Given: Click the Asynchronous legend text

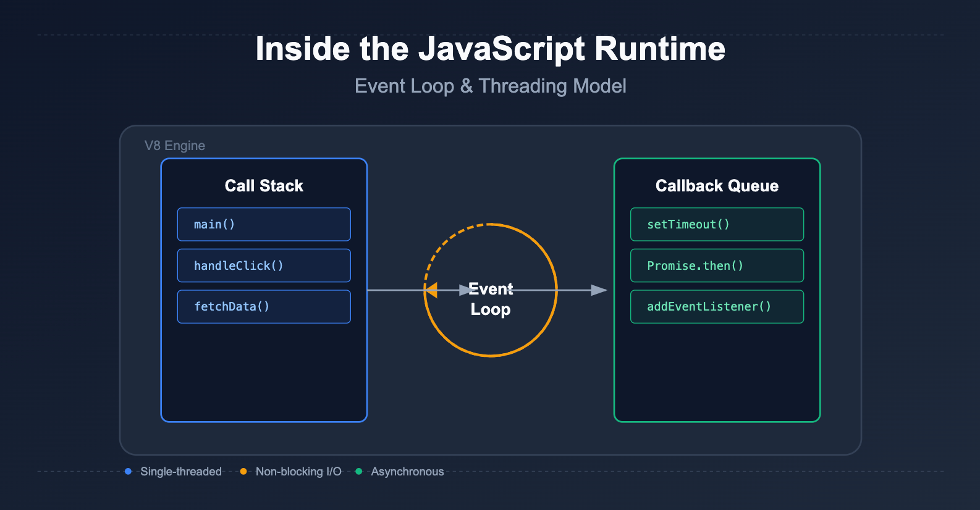Looking at the screenshot, I should 407,471.
